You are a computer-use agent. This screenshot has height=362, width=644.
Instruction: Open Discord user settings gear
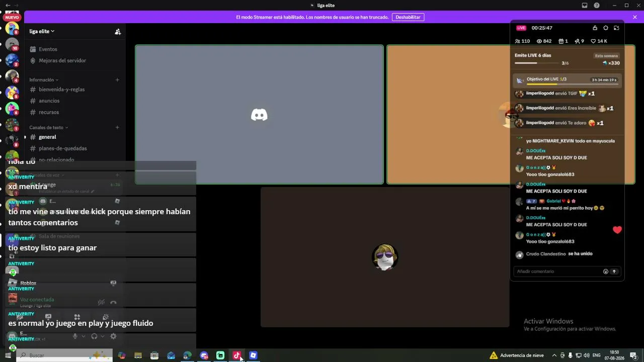pyautogui.click(x=113, y=336)
